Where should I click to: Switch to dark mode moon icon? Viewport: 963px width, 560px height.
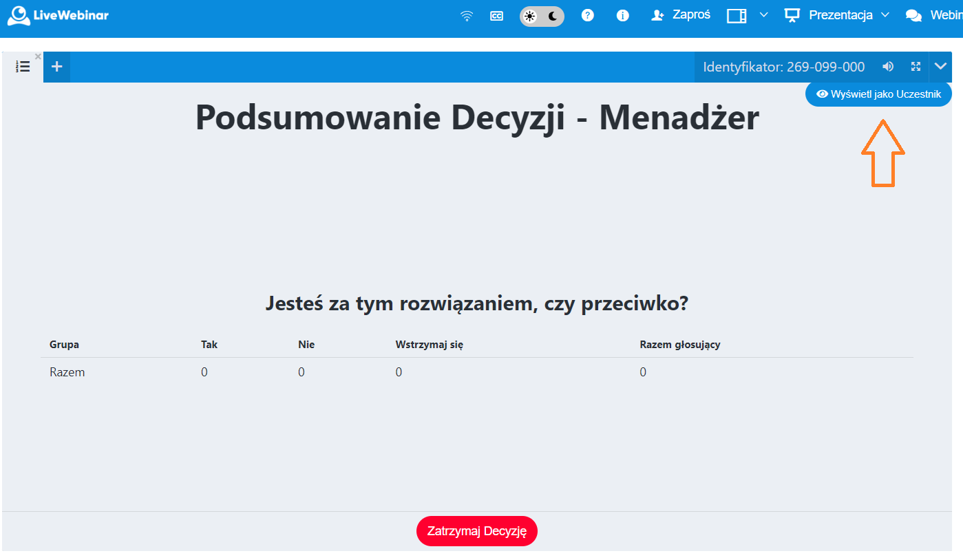pos(553,16)
